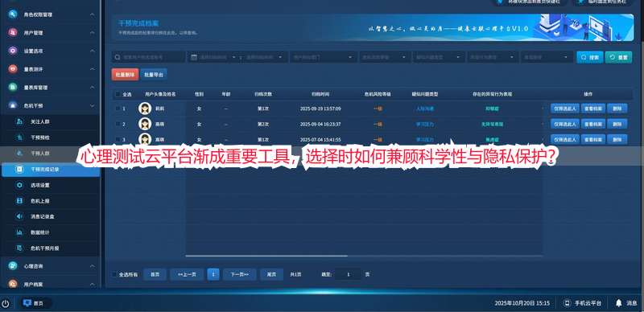This screenshot has width=644, height=312.
Task: Click the 用户管理 sidebar icon
Action: click(13, 33)
